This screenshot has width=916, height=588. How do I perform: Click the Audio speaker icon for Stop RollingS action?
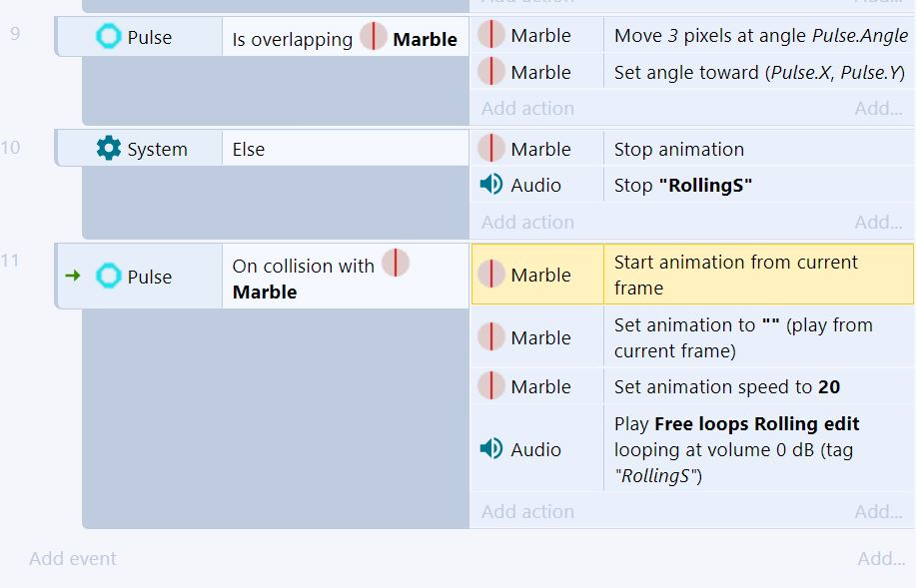tap(490, 185)
